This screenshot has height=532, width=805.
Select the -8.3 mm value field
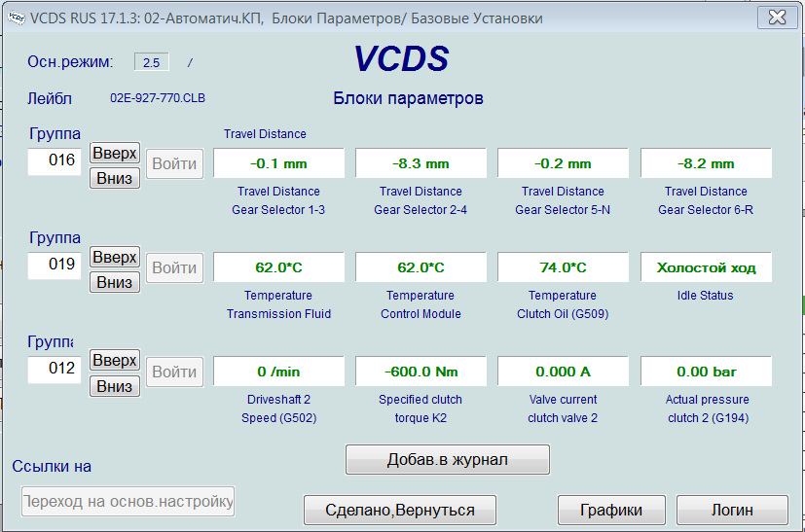pyautogui.click(x=421, y=163)
